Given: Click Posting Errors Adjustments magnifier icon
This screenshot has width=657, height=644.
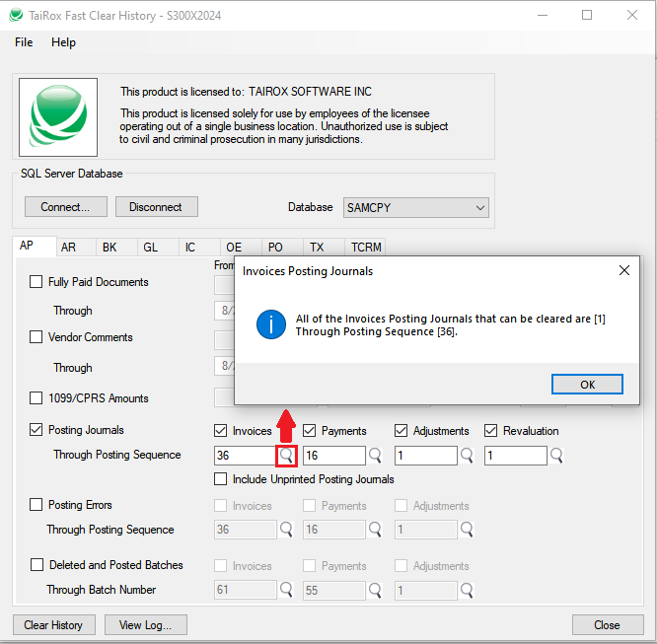Looking at the screenshot, I should pyautogui.click(x=467, y=530).
